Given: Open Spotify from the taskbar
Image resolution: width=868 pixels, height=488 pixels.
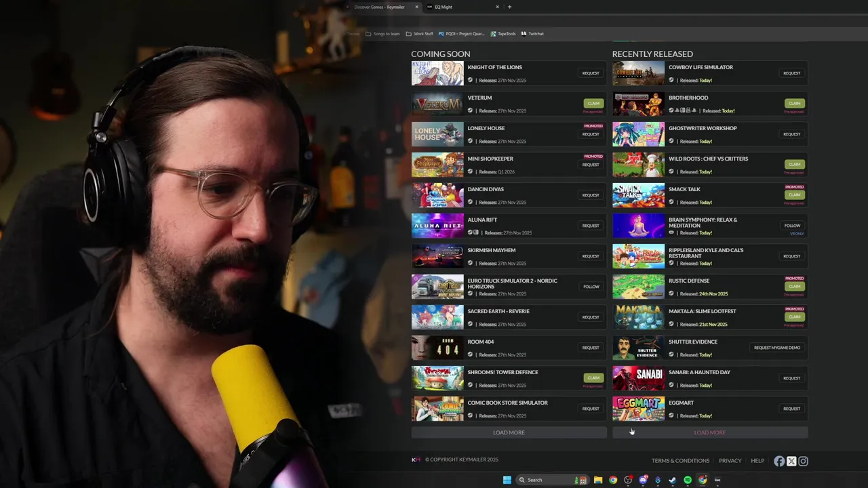Looking at the screenshot, I should [688, 480].
